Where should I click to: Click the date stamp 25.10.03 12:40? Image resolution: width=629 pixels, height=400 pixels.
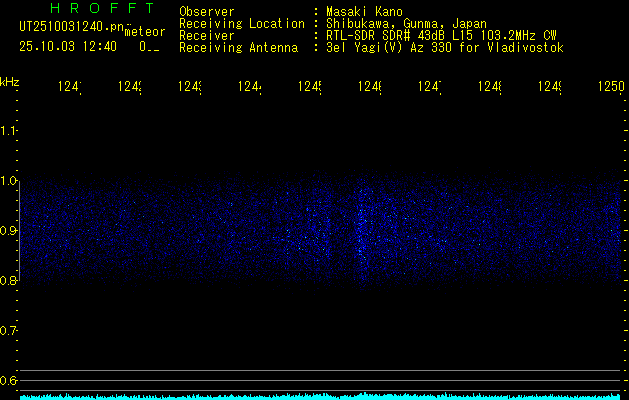tap(68, 47)
